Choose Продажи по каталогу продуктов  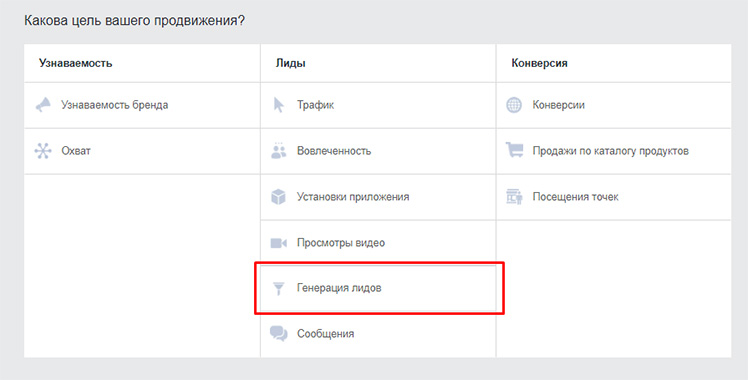pyautogui.click(x=614, y=151)
